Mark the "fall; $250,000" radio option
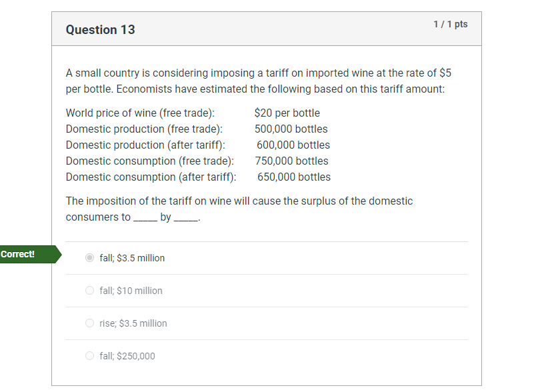This screenshot has width=542, height=392. tap(89, 356)
